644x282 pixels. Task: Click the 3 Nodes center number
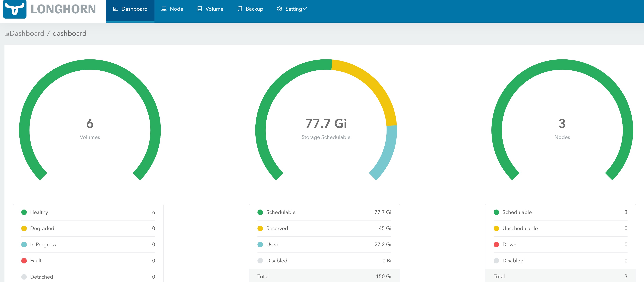[562, 123]
